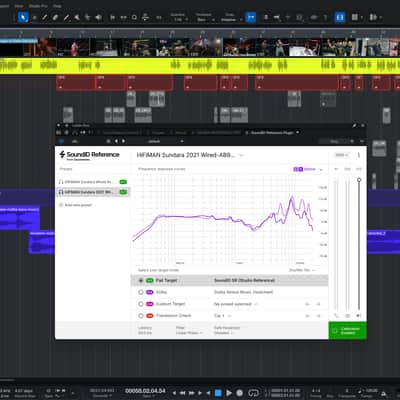Select the highlighted second HIFIMAN Sundara preset
The image size is (400, 400).
(x=93, y=192)
